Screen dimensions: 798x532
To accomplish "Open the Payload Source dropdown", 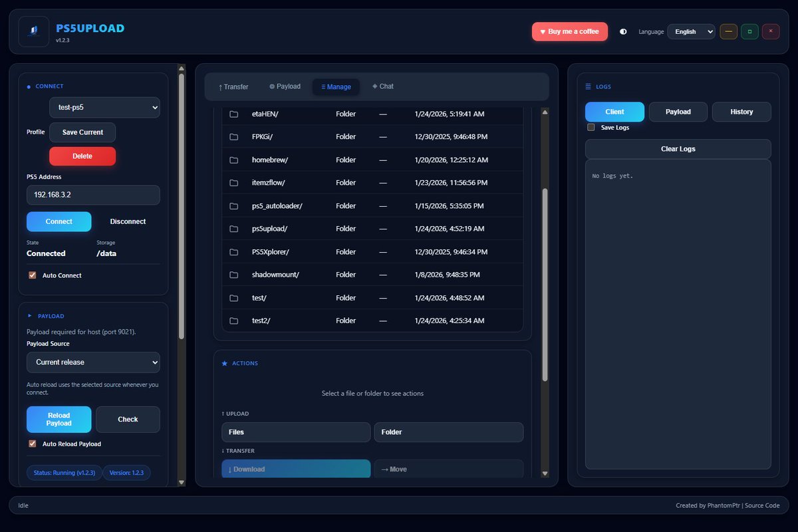I will [93, 362].
